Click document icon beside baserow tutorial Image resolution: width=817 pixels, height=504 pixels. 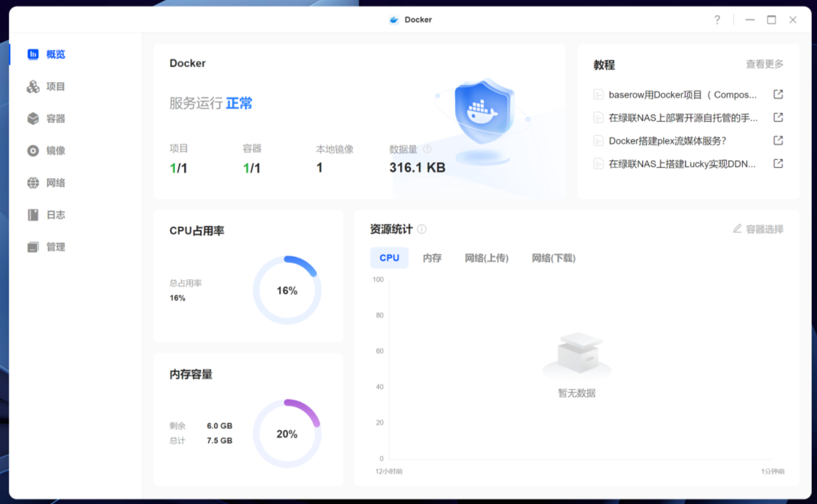598,95
